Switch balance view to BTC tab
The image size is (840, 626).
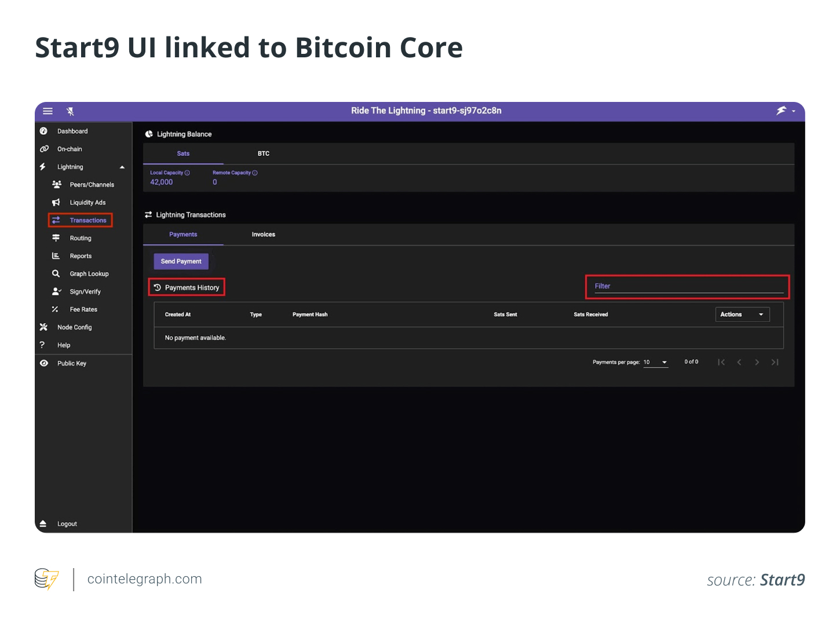[x=264, y=153]
